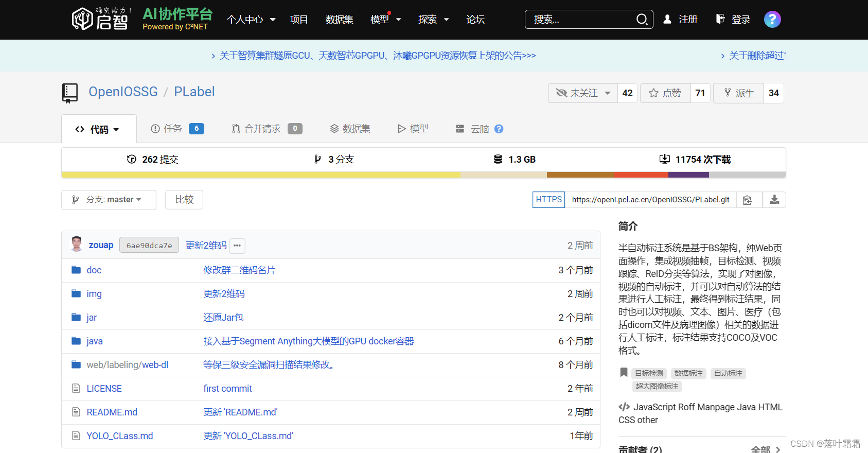Click the web/labeling folder icon
Image resolution: width=868 pixels, height=453 pixels.
pyautogui.click(x=76, y=364)
